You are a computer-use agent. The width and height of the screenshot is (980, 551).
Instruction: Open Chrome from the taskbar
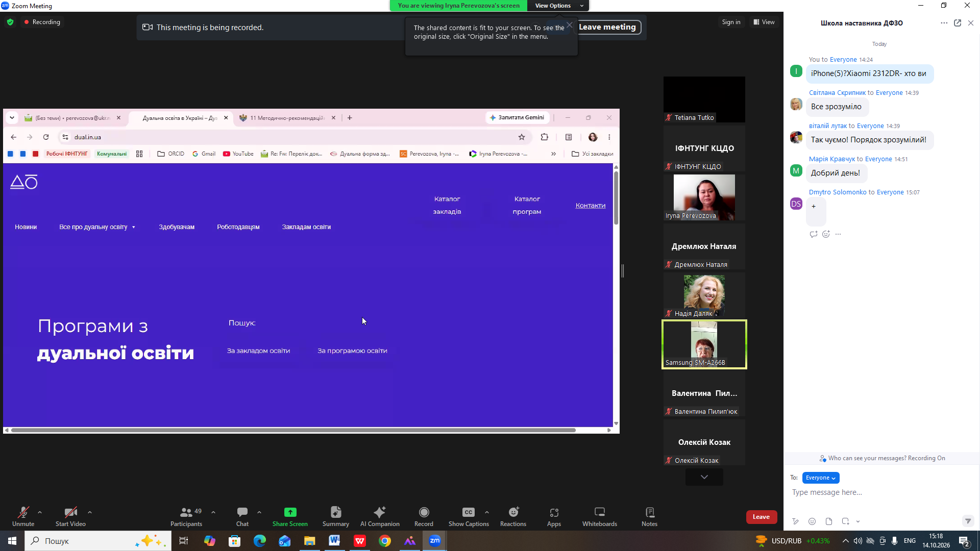tap(385, 541)
